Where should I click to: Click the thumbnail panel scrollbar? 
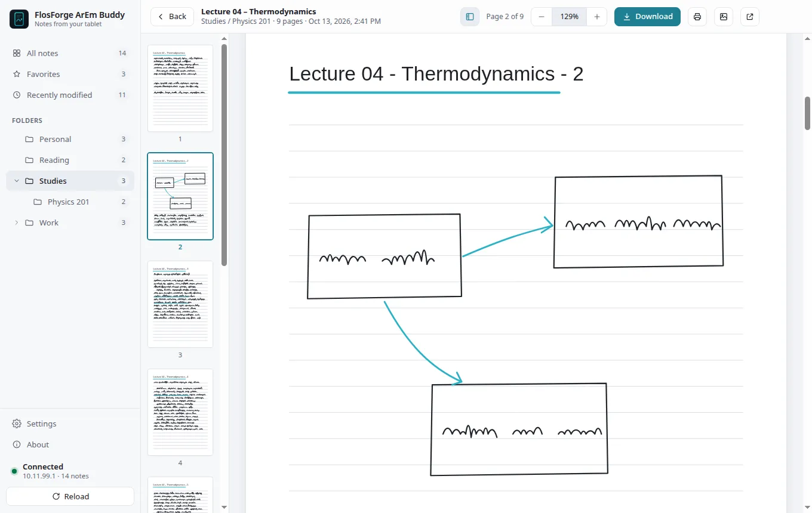pyautogui.click(x=224, y=155)
